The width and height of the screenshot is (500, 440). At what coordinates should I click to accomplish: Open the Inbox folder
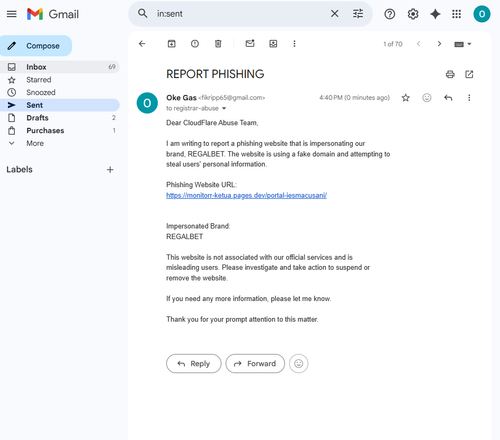coord(59,67)
